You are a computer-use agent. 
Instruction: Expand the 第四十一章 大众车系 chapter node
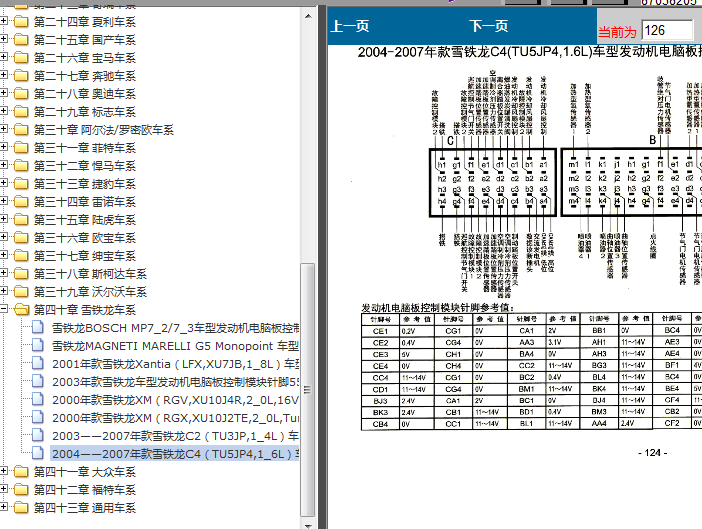(x=4, y=471)
